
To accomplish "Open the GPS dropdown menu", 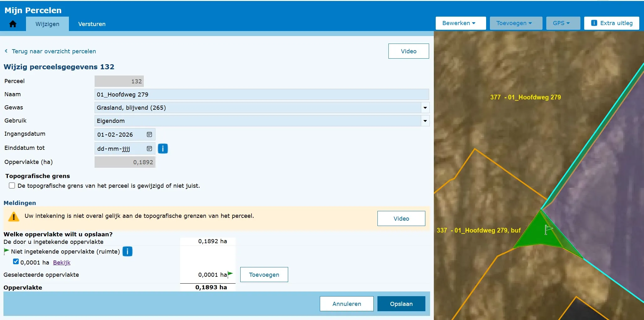I will [563, 23].
